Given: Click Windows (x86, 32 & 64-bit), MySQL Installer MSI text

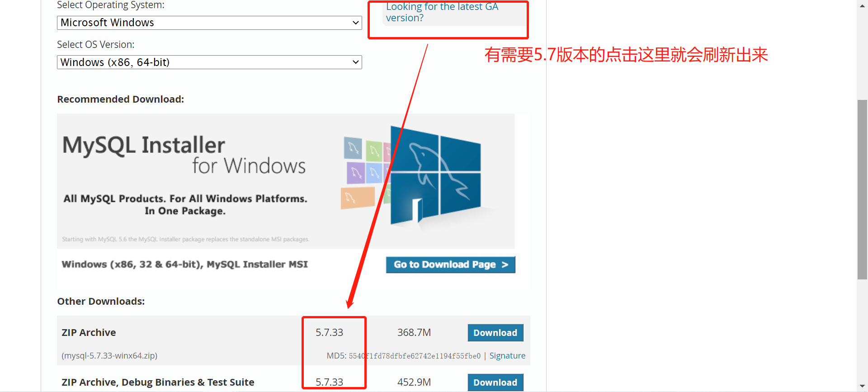Looking at the screenshot, I should point(185,264).
